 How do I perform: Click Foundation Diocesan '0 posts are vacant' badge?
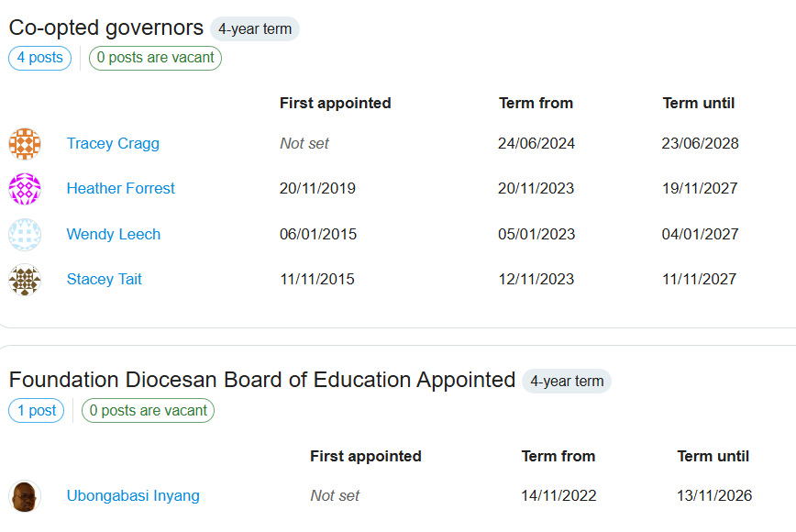148,411
